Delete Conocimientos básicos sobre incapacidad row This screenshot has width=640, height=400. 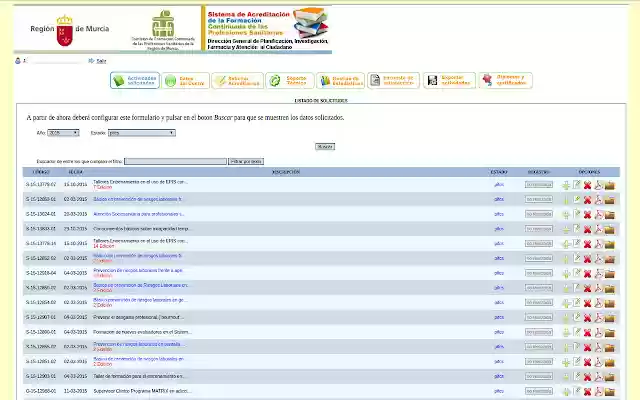(587, 229)
